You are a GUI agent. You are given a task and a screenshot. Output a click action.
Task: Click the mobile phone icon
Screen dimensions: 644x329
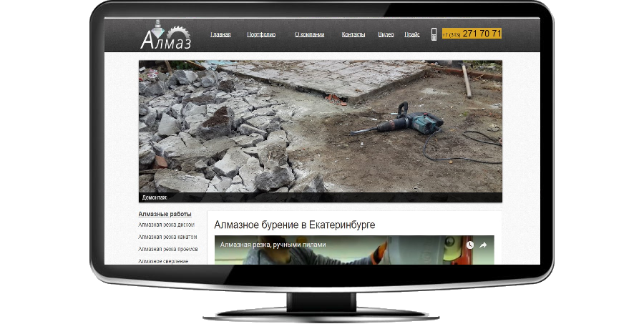coord(434,34)
